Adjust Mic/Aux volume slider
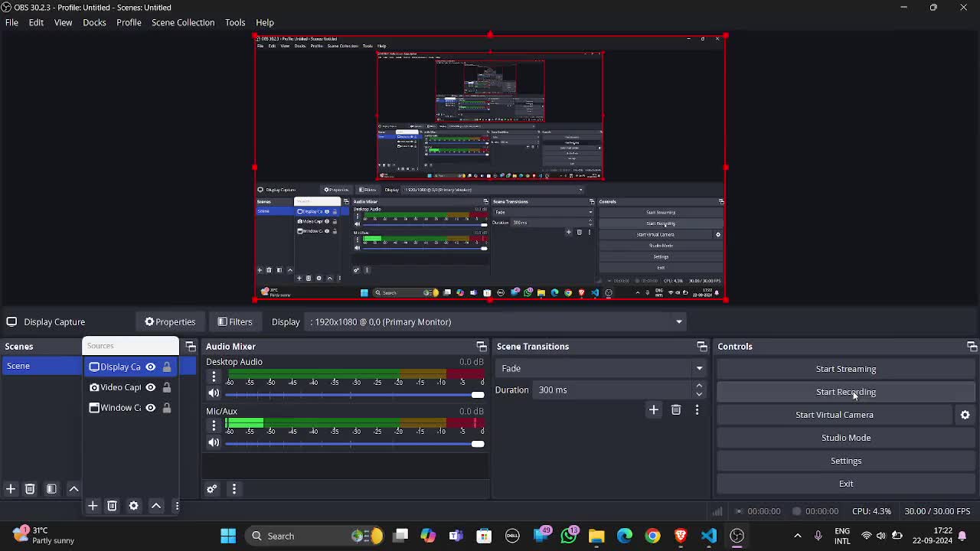 point(354,444)
